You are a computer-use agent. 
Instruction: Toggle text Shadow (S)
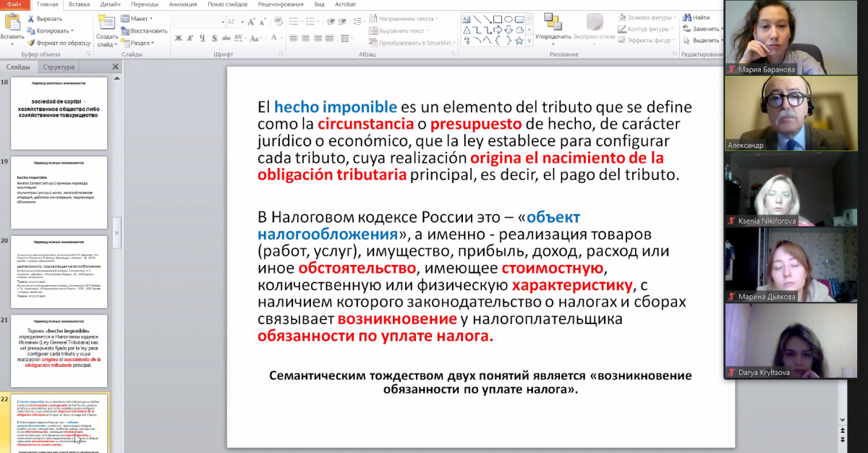tap(214, 38)
